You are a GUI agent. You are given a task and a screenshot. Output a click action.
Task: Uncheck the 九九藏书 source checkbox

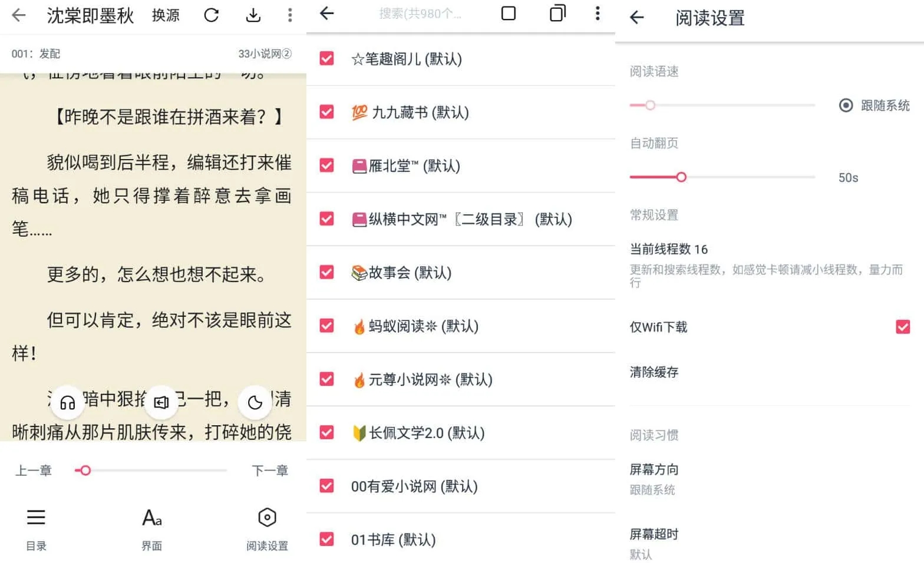tap(326, 112)
